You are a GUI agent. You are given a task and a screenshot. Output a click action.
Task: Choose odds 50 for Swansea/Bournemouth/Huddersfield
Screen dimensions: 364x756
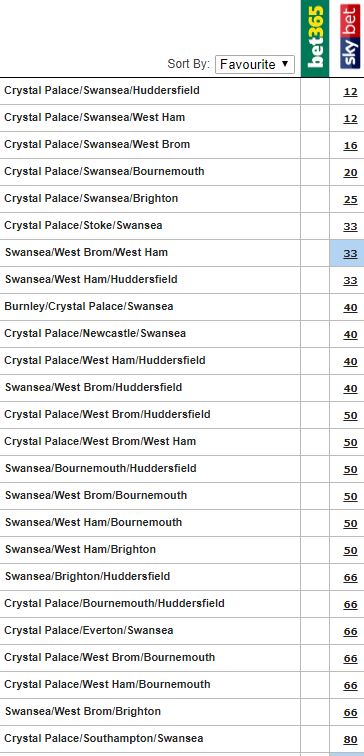[350, 470]
